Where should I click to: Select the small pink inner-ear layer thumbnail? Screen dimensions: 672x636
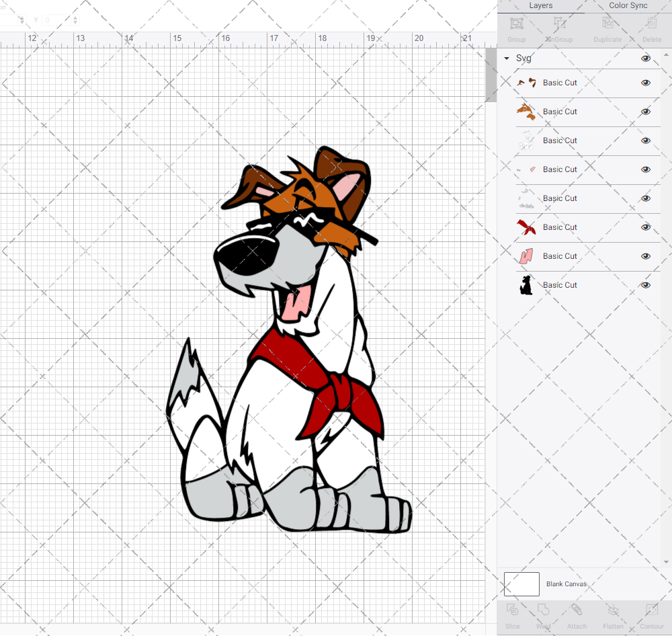[526, 169]
